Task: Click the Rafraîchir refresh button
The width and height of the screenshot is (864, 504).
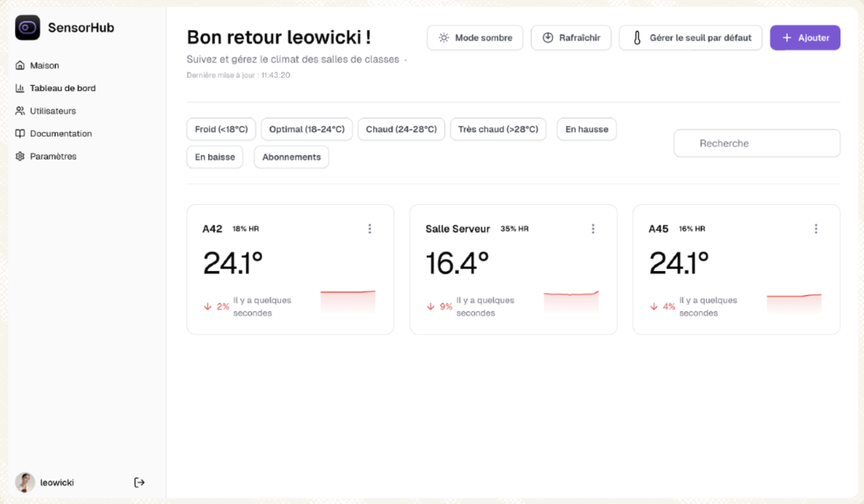Action: coord(571,38)
